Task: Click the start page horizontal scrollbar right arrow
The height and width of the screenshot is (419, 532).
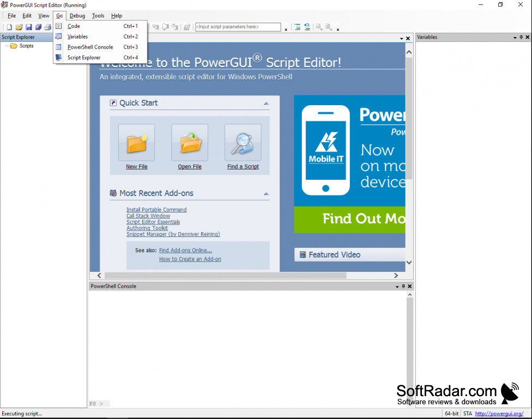Action: (396, 276)
